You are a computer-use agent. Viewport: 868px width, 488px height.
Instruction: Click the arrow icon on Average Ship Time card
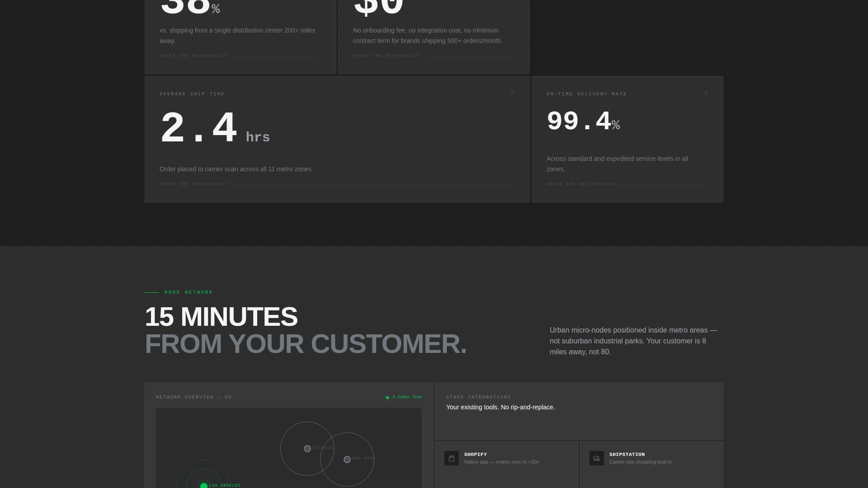coord(512,94)
